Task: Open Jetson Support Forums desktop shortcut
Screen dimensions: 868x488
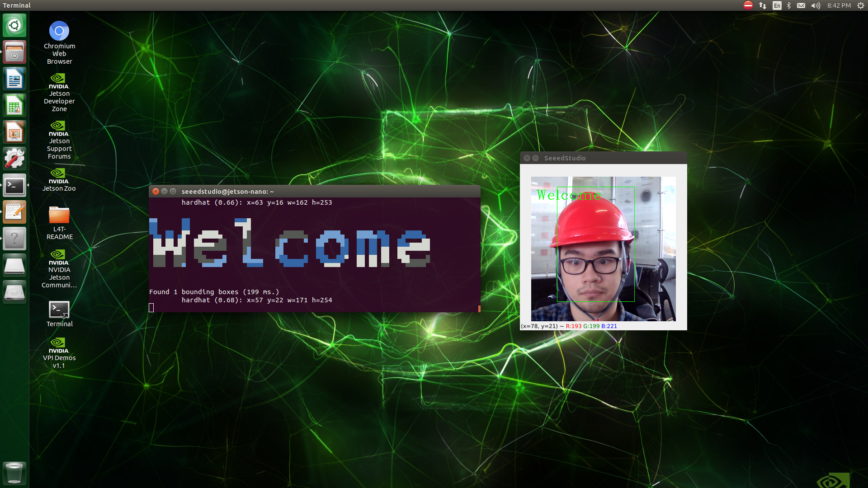Action: coord(59,140)
